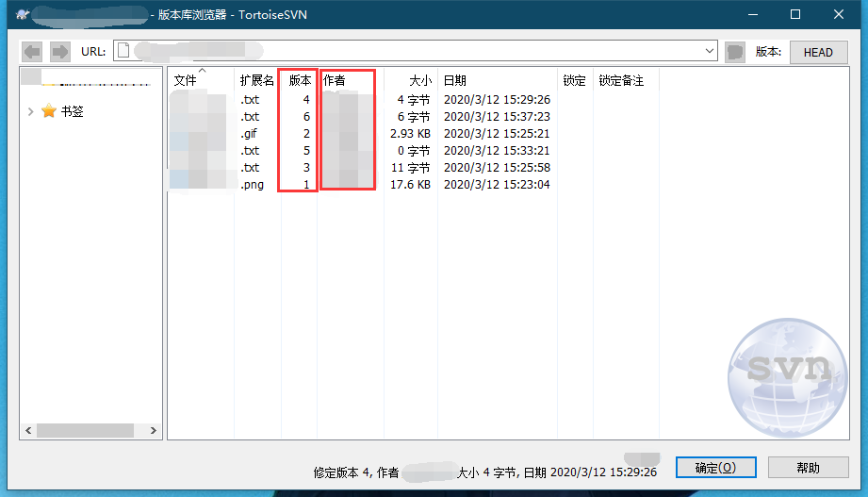Sort by 扩展名 column header
This screenshot has width=868, height=497.
click(257, 80)
